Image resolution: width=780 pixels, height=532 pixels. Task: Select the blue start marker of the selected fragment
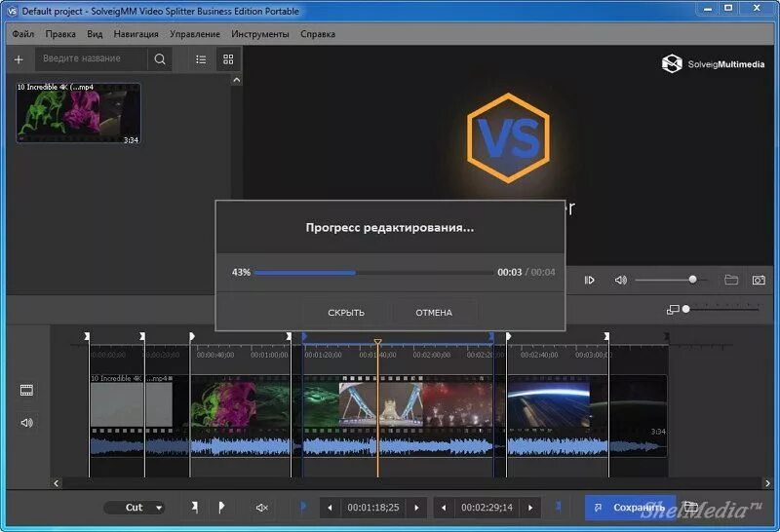click(x=304, y=336)
